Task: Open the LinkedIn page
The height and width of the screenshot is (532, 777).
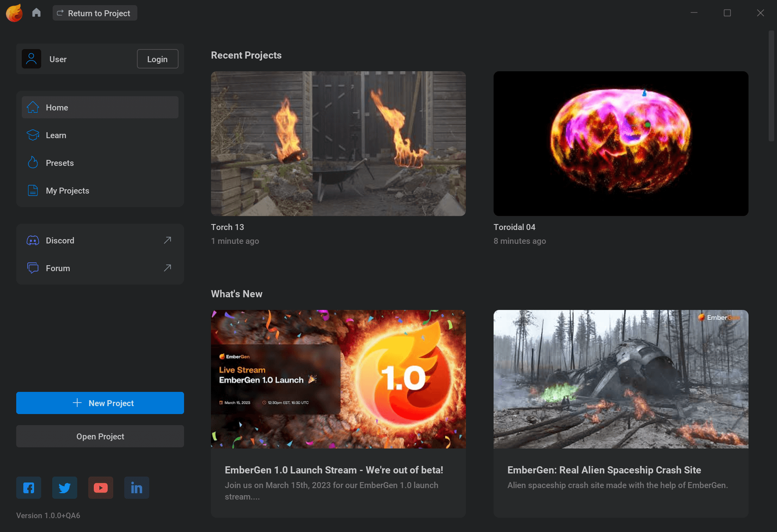Action: 137,488
